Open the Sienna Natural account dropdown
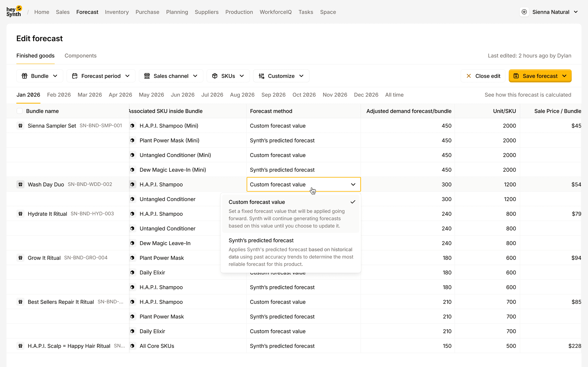The height and width of the screenshot is (367, 588). click(576, 12)
